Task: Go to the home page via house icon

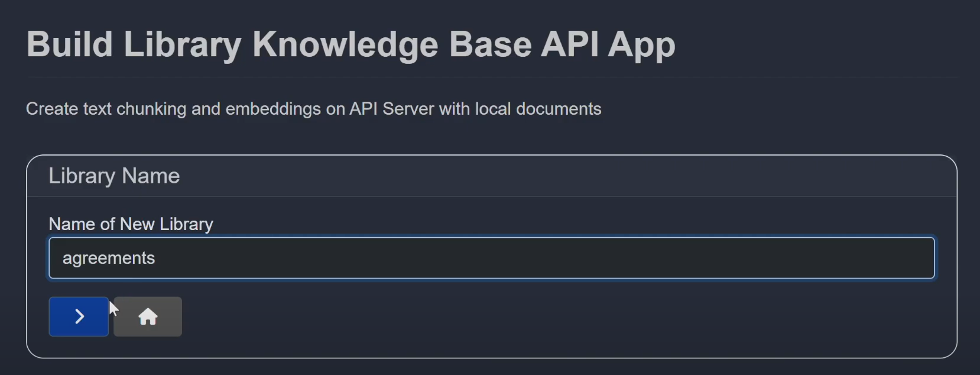Action: click(x=148, y=316)
